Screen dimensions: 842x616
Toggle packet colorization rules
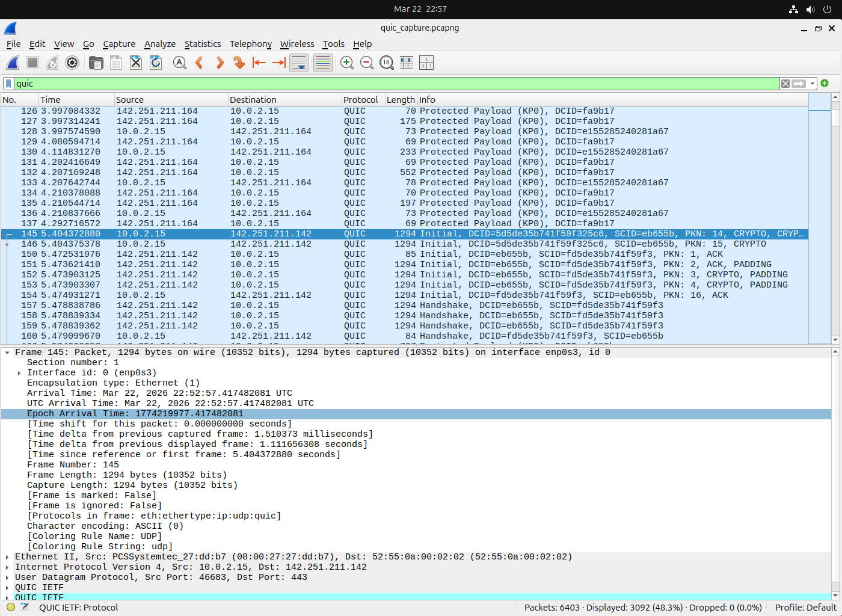pyautogui.click(x=323, y=63)
